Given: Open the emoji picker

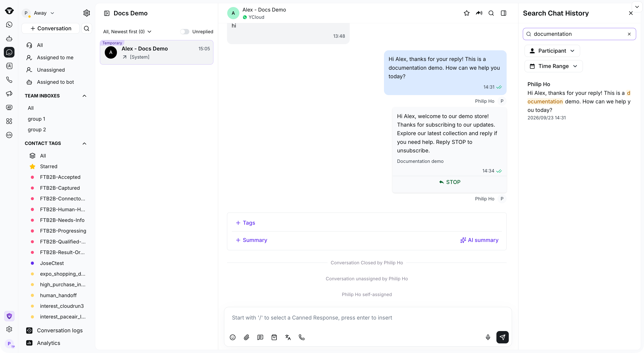Looking at the screenshot, I should pyautogui.click(x=233, y=337).
